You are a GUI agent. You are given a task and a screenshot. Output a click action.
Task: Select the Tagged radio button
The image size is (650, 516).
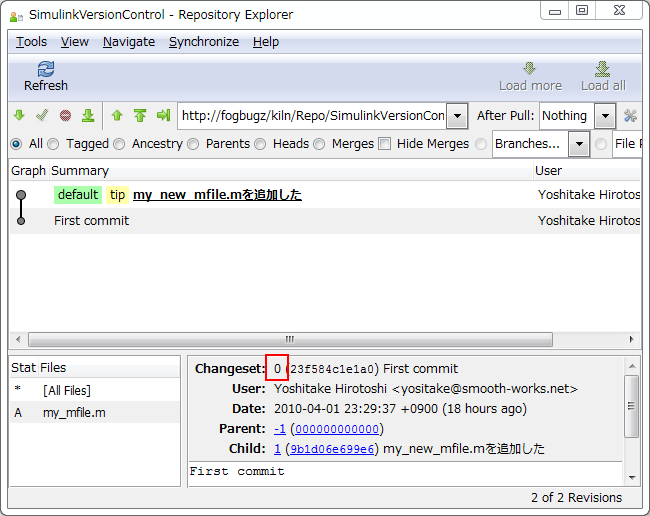(x=54, y=144)
